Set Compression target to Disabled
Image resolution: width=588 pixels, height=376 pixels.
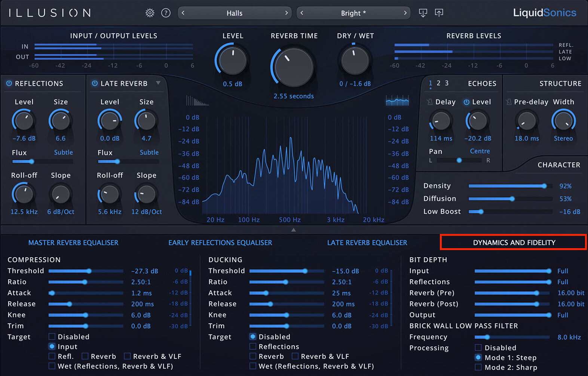[x=52, y=337]
